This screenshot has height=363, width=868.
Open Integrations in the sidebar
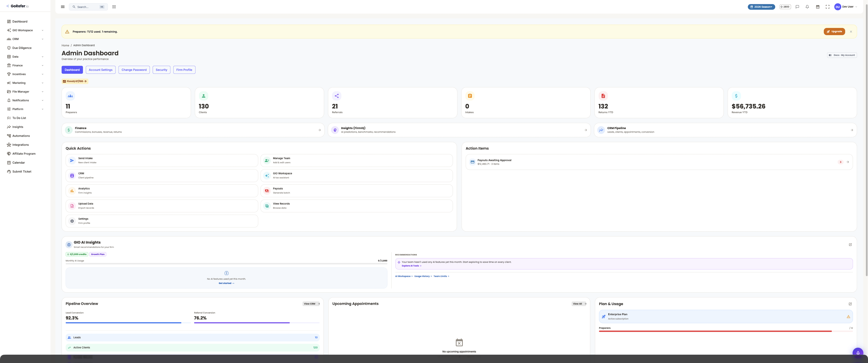point(25,145)
